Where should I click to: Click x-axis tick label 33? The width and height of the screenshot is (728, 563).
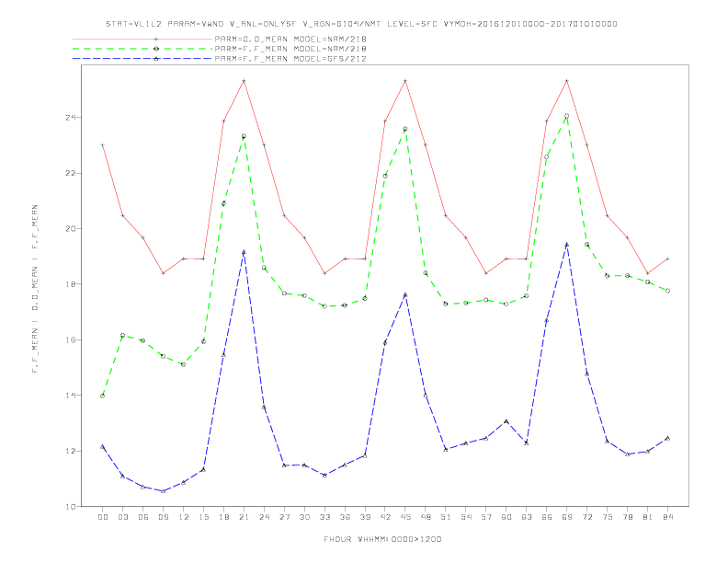pos(324,517)
